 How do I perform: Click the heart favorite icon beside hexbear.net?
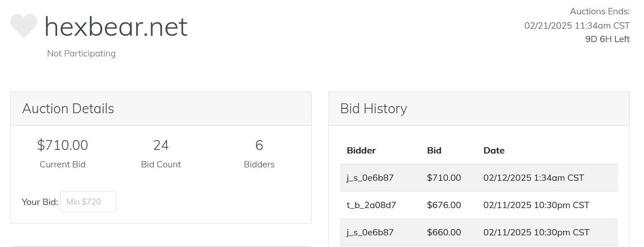[24, 26]
